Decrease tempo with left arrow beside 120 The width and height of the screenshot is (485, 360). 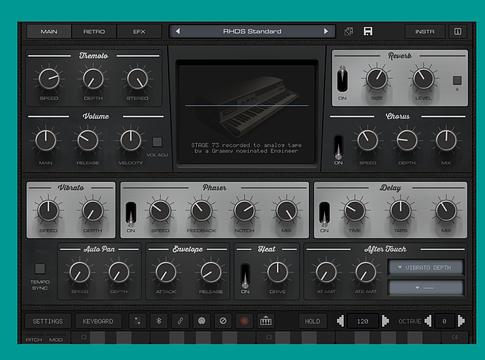click(340, 321)
